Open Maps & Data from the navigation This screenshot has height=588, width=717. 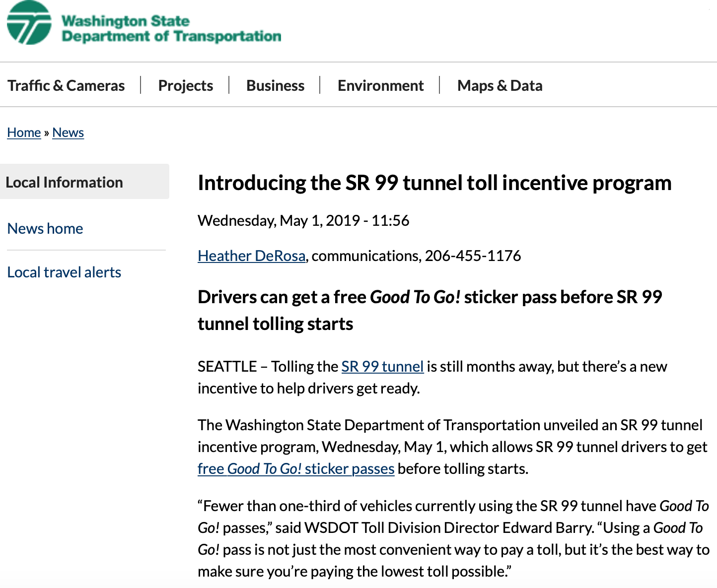500,85
